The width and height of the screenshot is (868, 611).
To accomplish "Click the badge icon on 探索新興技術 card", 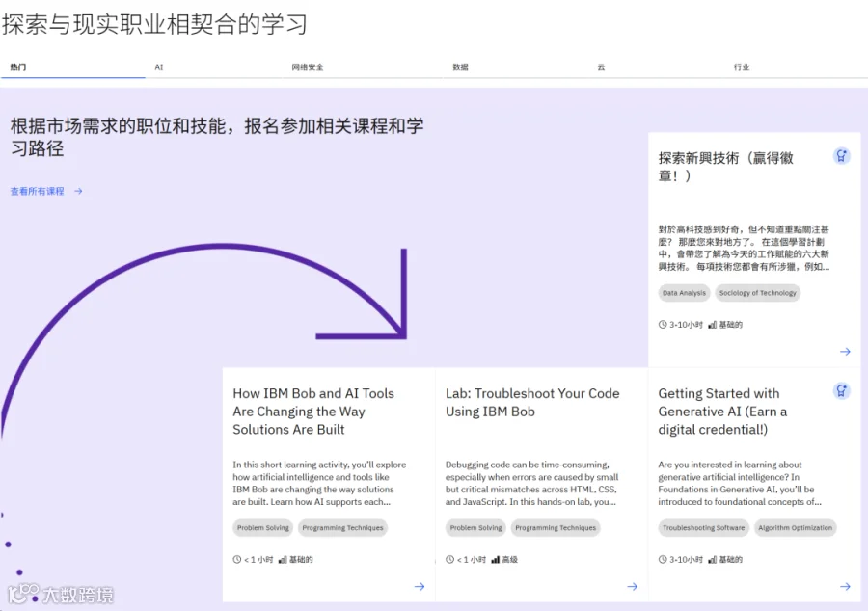I will [x=841, y=156].
